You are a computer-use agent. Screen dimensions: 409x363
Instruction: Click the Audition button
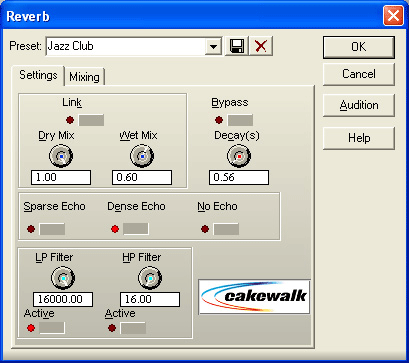click(359, 105)
